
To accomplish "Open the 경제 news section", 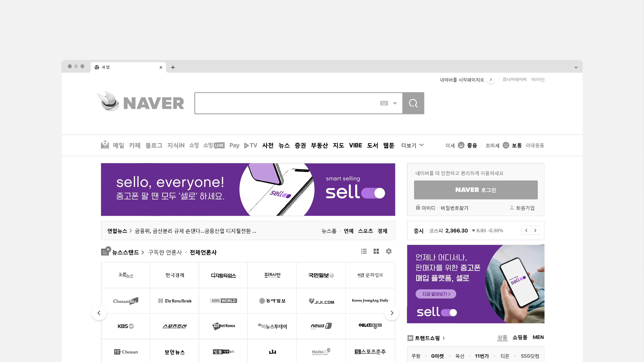I will 383,231.
